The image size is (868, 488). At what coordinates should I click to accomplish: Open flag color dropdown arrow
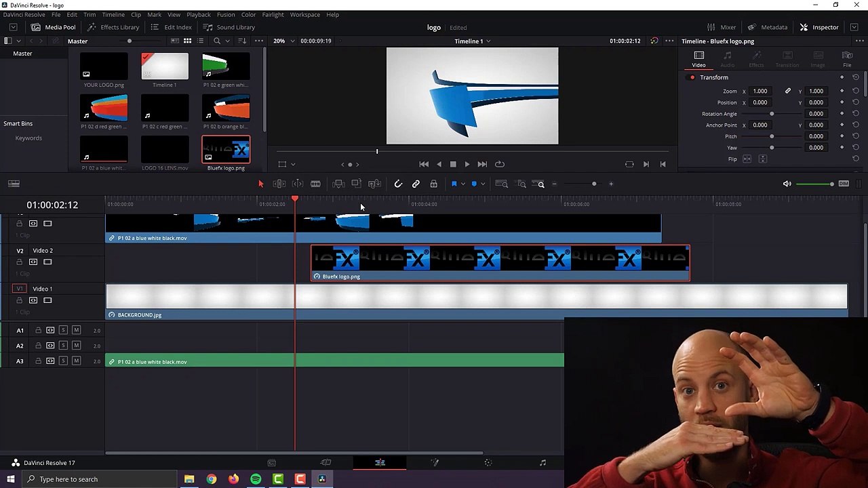click(462, 184)
